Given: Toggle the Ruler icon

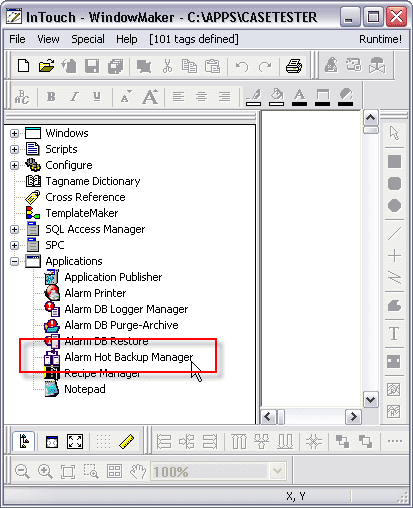Looking at the screenshot, I should pos(127,442).
